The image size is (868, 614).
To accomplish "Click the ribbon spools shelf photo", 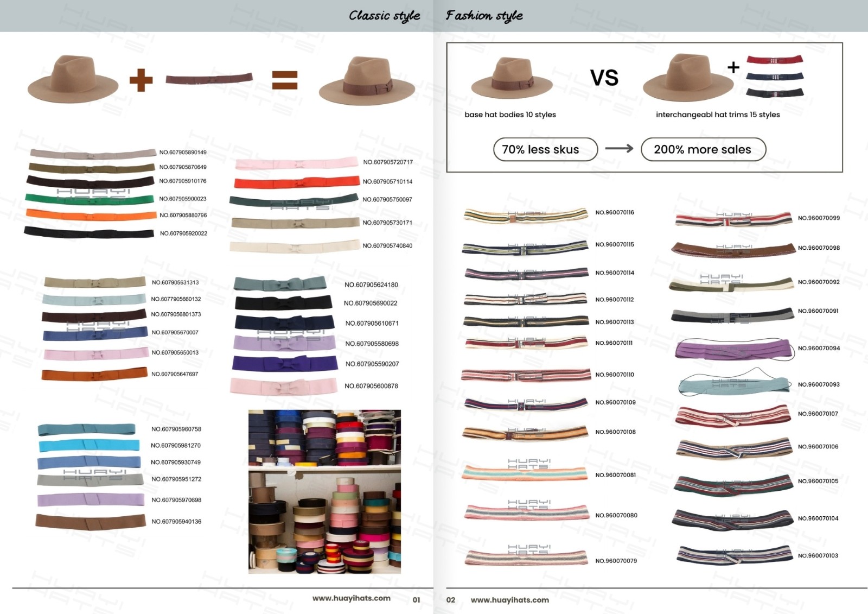I will tap(324, 491).
